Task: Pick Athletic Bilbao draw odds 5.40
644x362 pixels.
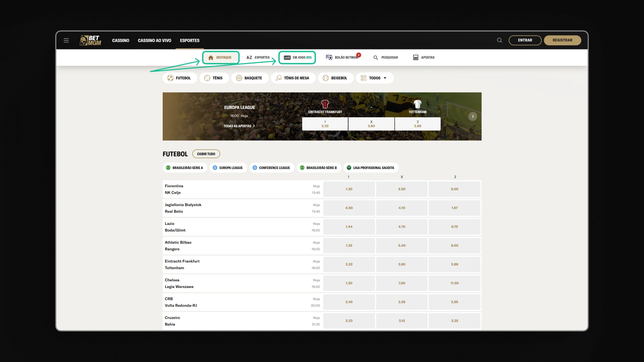Action: point(402,245)
